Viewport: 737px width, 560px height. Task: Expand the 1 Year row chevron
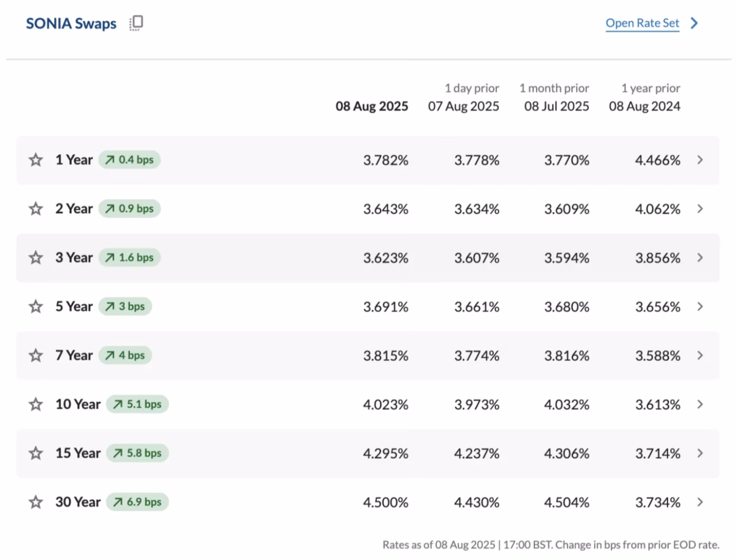pos(700,160)
